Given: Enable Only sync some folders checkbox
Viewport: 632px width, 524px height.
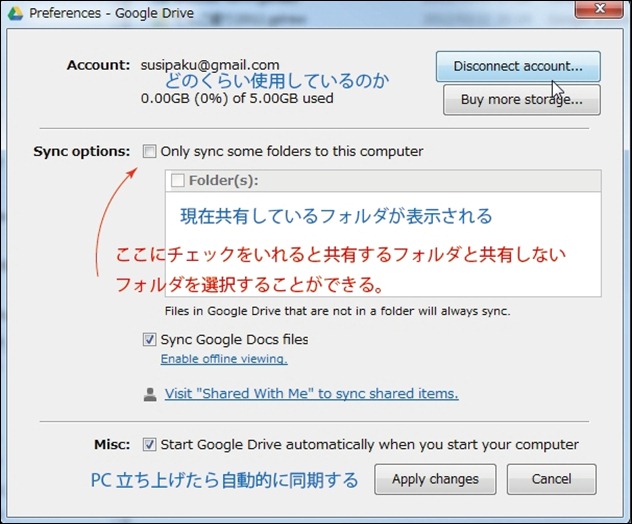Looking at the screenshot, I should coord(149,152).
